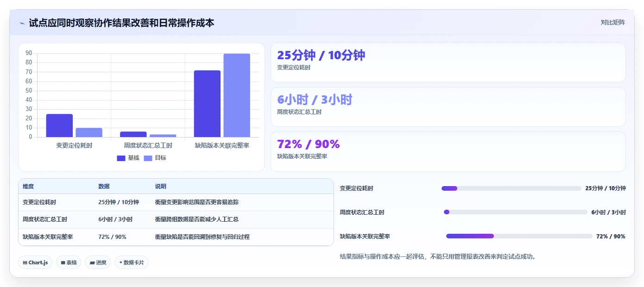Click the 变更定位耗时 progress label
Image resolution: width=644 pixels, height=287 pixels.
tap(356, 188)
